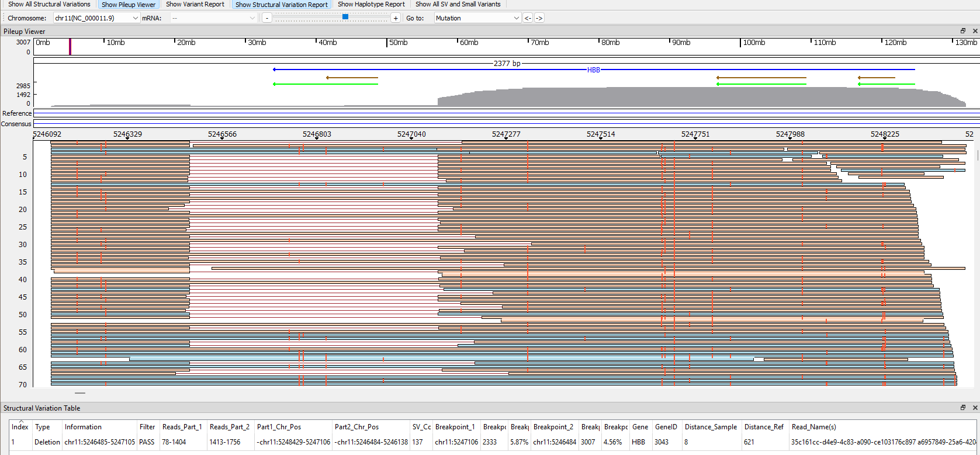Sort table by Filter column header

click(148, 427)
